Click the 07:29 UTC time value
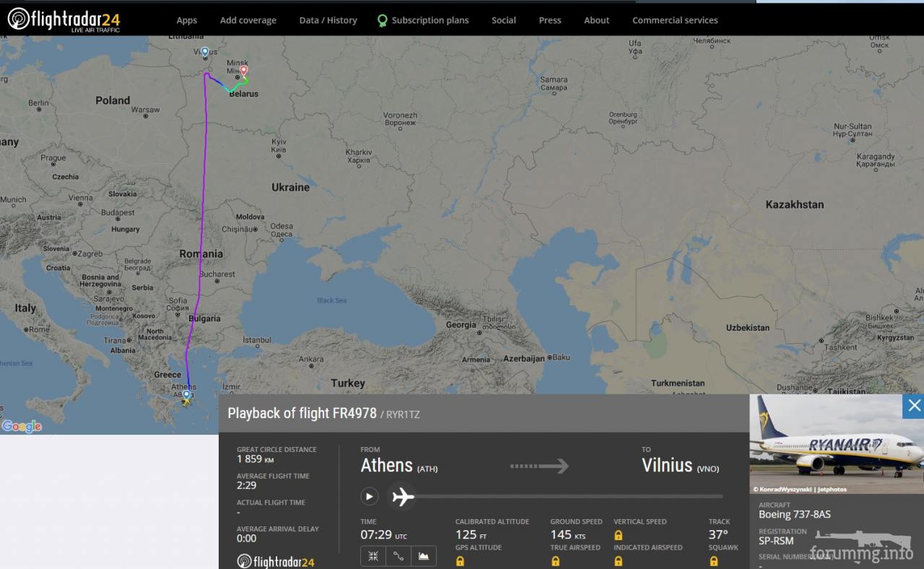 click(383, 535)
